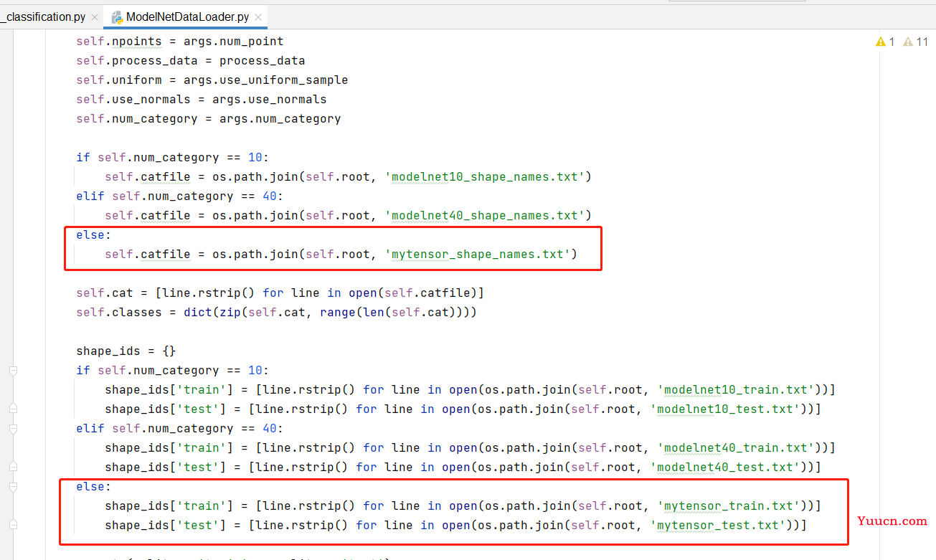Click the 'shape_ids = {}' line
Viewport: 936px width, 560px height.
(126, 351)
